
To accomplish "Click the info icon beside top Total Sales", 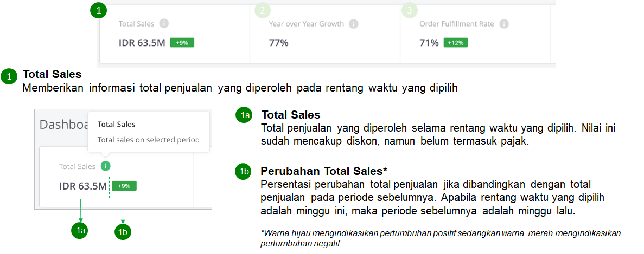I will tap(164, 24).
